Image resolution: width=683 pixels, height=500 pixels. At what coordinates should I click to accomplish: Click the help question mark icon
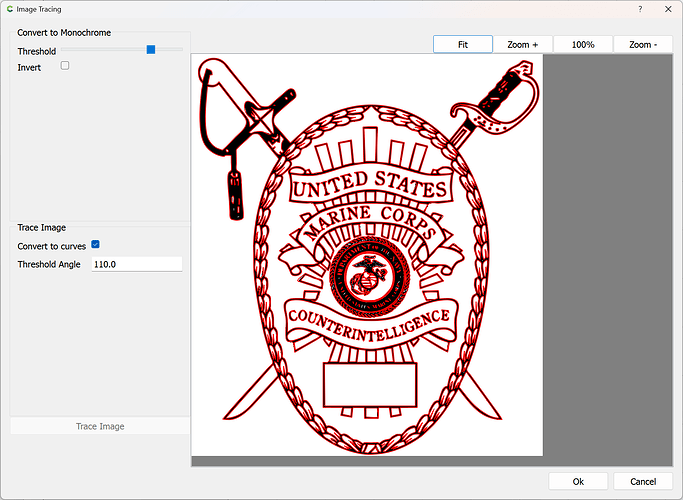640,9
